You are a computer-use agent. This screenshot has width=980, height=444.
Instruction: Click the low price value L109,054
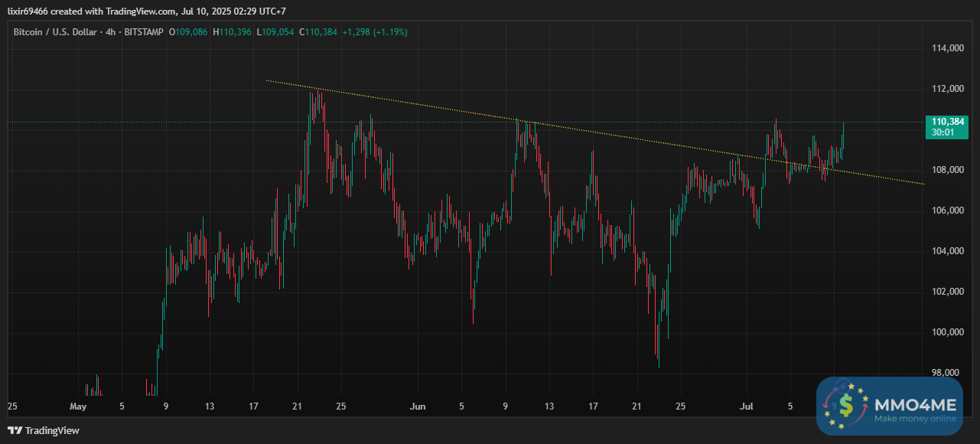pyautogui.click(x=275, y=32)
